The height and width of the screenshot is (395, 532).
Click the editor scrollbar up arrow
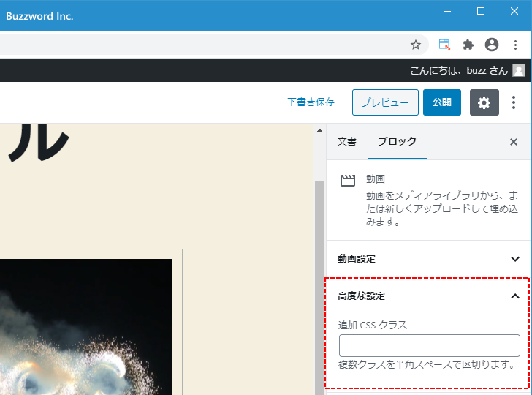coord(319,130)
